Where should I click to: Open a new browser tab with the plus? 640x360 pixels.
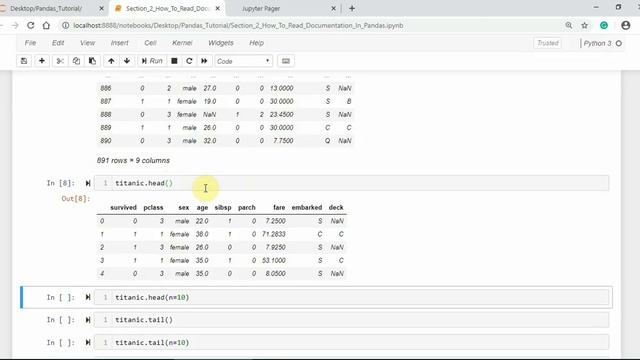click(352, 8)
